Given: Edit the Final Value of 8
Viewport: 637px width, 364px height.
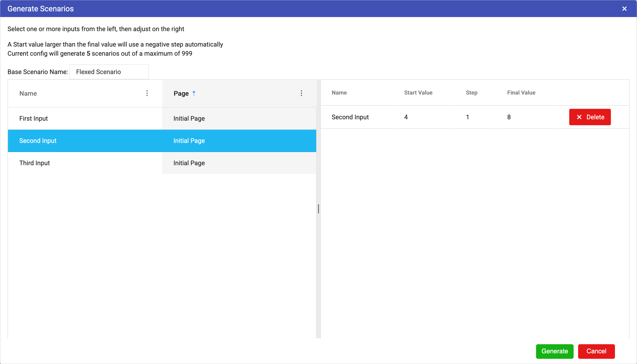Looking at the screenshot, I should tap(509, 117).
